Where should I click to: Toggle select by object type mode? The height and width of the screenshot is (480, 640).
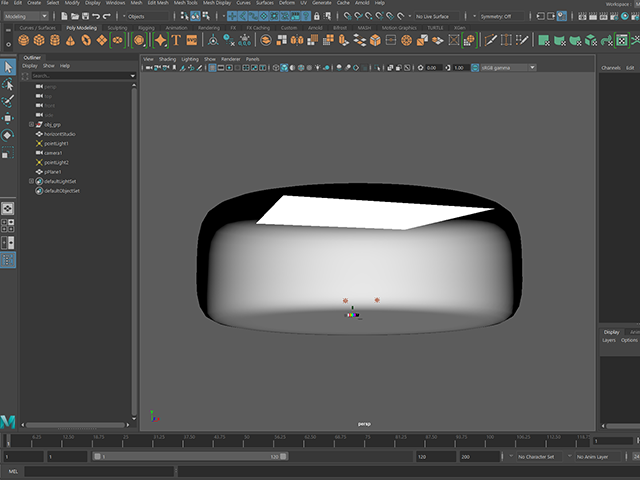coord(196,16)
